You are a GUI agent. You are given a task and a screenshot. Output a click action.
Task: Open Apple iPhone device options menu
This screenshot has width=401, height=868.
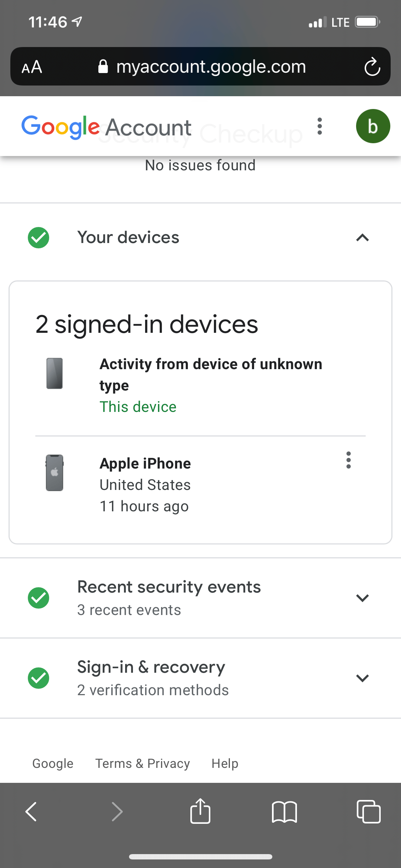click(x=349, y=460)
